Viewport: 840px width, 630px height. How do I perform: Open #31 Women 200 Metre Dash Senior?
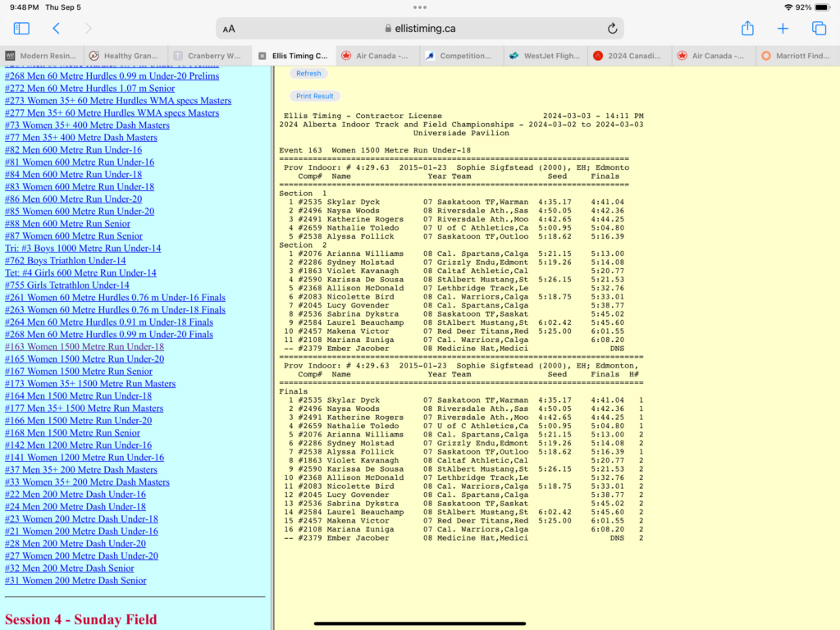(x=75, y=582)
